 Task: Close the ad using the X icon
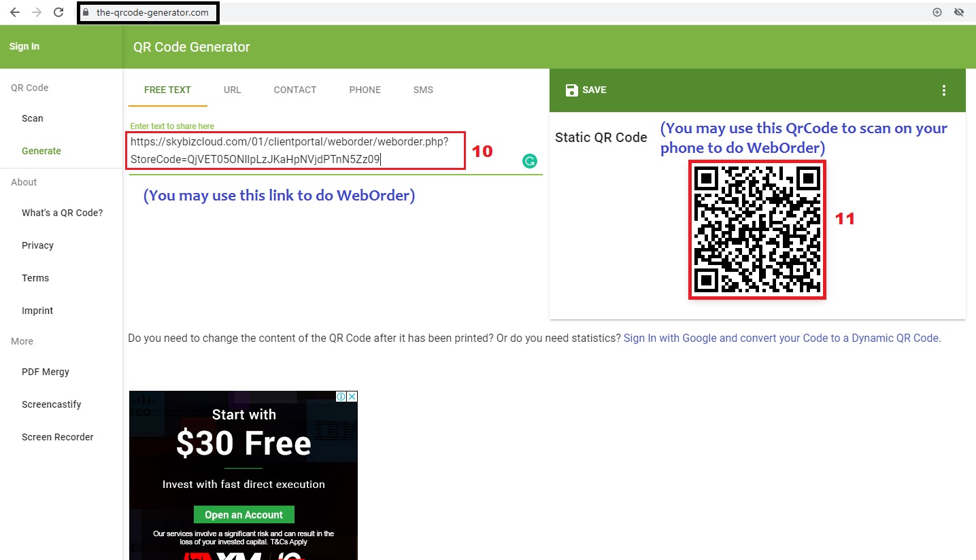pos(352,397)
